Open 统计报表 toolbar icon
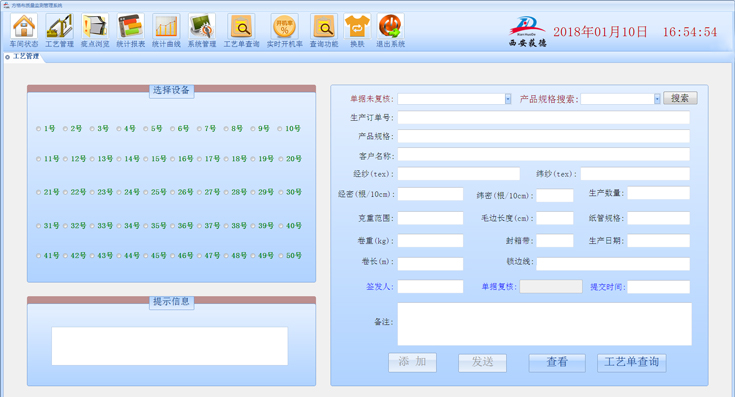This screenshot has width=735, height=397. coord(130,26)
